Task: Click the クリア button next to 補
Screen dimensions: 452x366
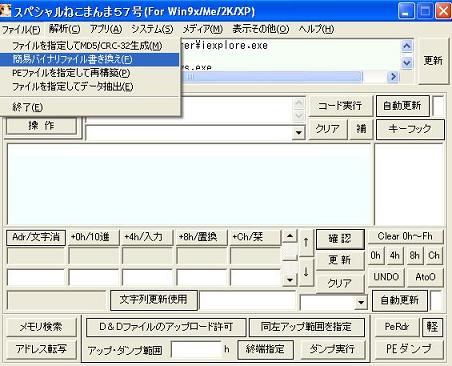Action: coord(327,129)
